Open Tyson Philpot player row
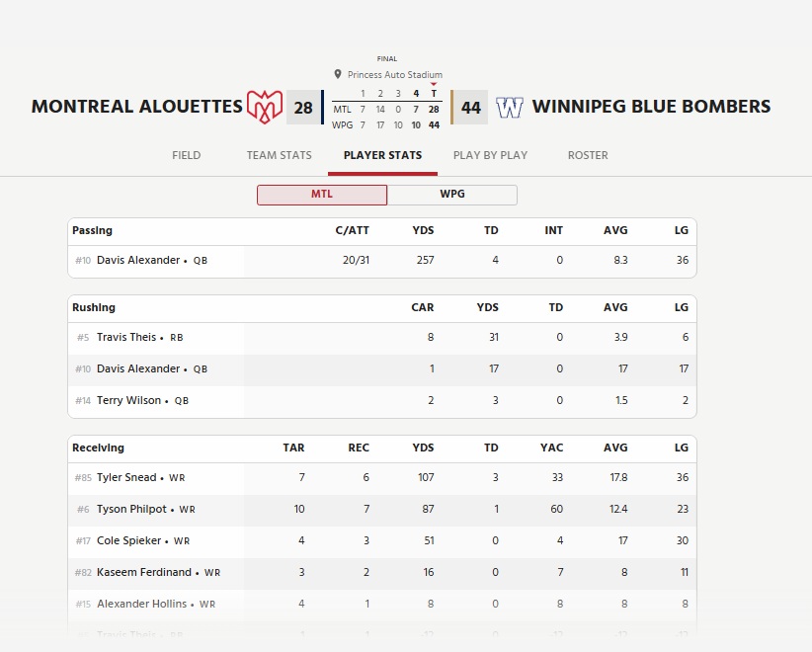The height and width of the screenshot is (652, 812). [382, 510]
